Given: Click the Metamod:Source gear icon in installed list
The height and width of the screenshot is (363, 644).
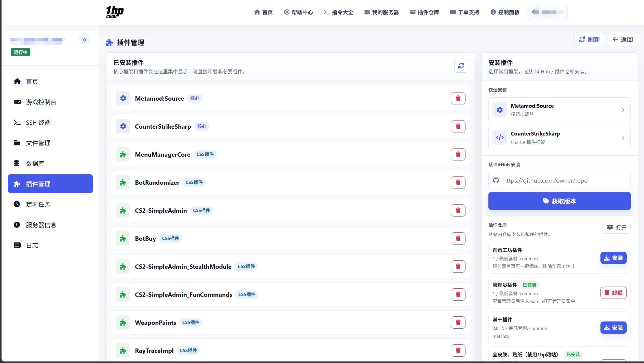Looking at the screenshot, I should [123, 98].
